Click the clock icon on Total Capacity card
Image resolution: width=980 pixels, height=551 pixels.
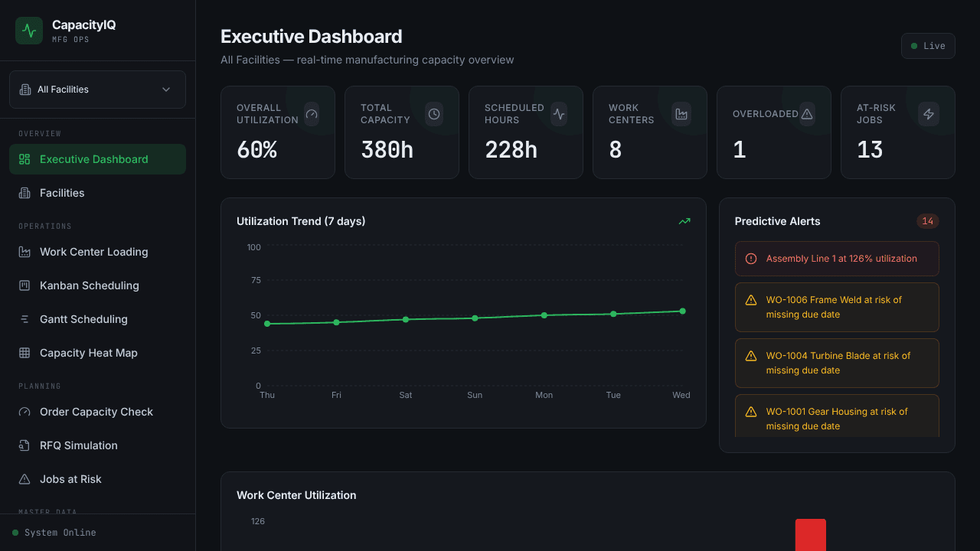tap(434, 114)
